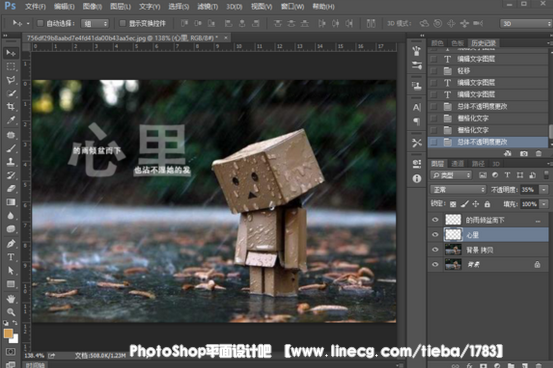553x368 pixels.
Task: Toggle visibility of the locked 背景 layer
Action: [x=435, y=264]
